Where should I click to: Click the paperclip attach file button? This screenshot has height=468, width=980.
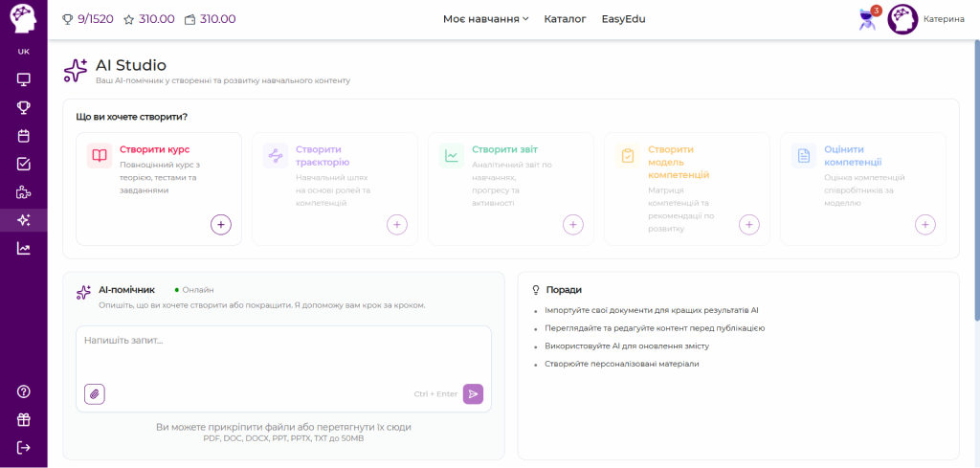coord(95,393)
